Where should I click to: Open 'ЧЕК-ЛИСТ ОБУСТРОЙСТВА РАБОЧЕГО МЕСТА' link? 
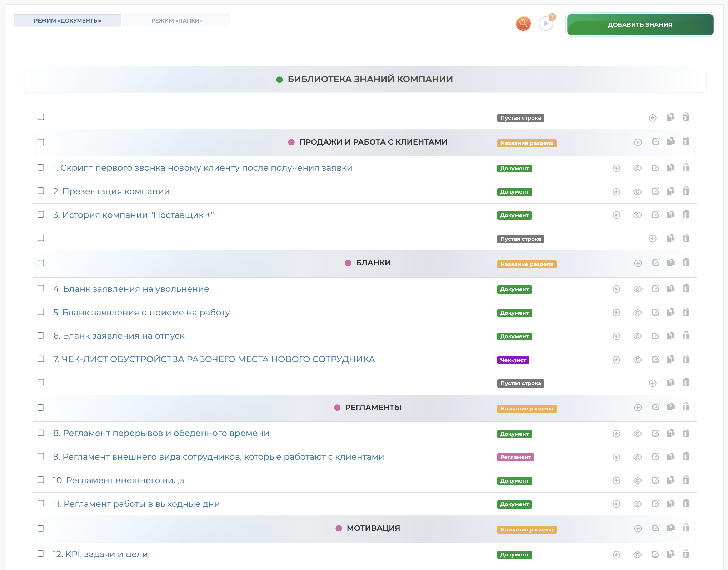point(214,359)
